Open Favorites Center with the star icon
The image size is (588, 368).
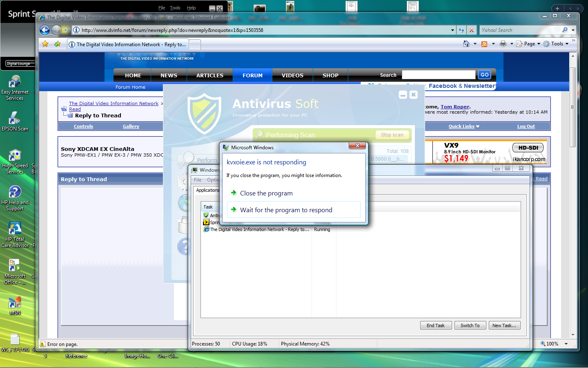click(45, 44)
